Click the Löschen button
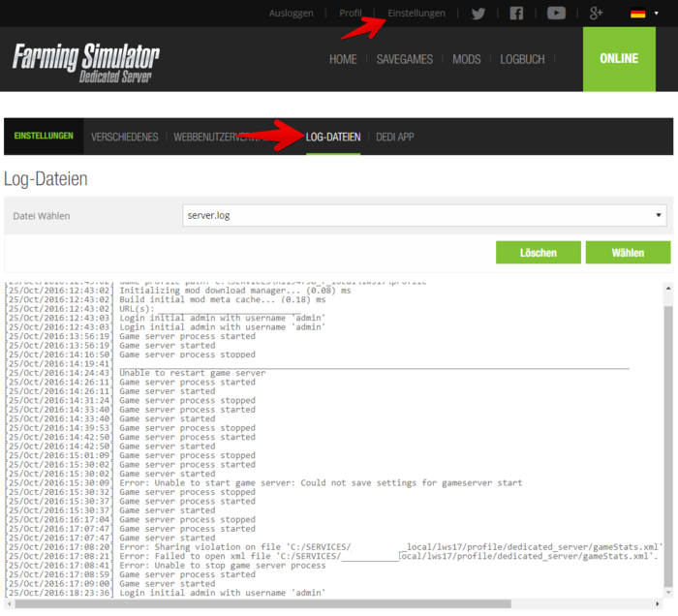 pyautogui.click(x=539, y=253)
